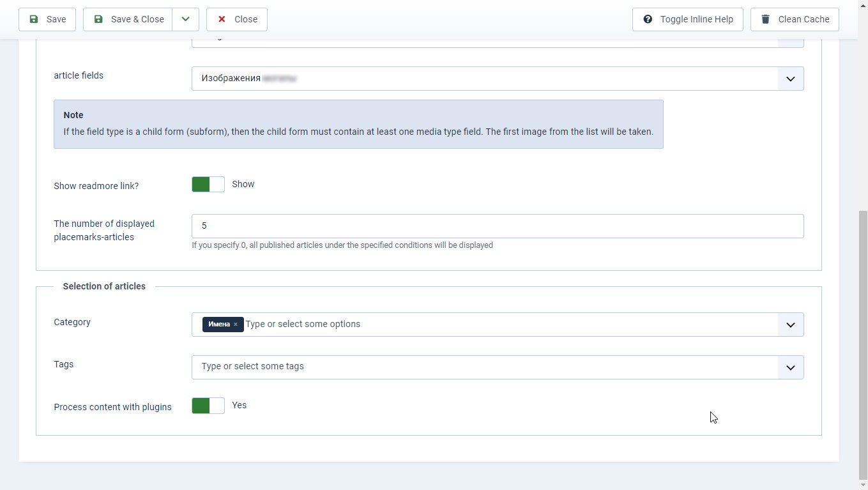
Task: Remove the Имена category tag
Action: coord(236,325)
